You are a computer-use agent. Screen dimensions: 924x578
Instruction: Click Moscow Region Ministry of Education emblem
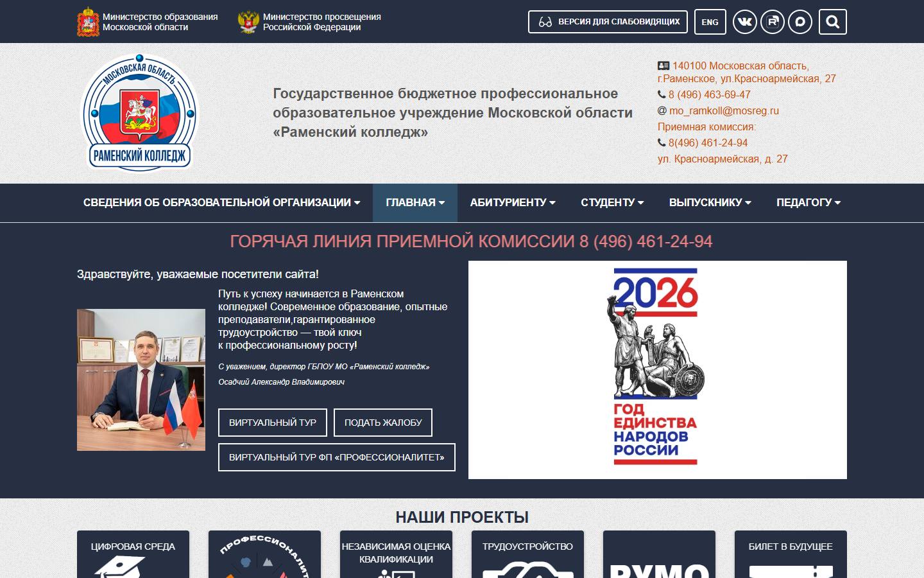[x=88, y=22]
